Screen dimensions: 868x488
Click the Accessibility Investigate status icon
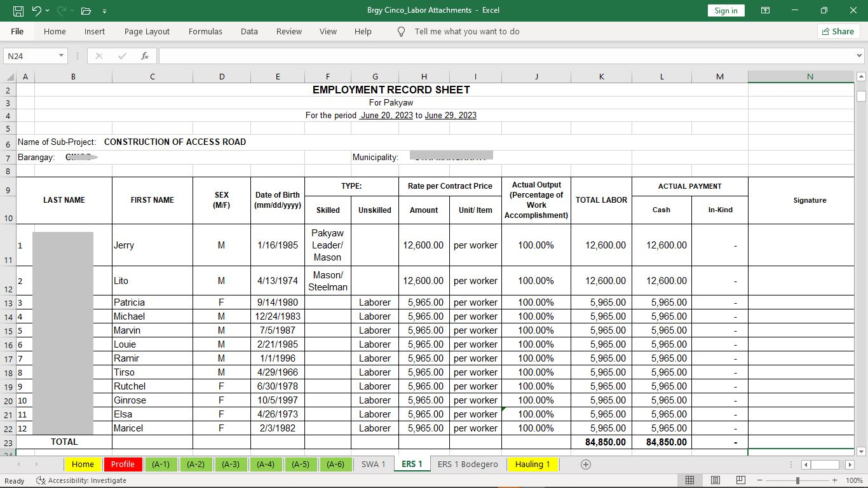(41, 480)
